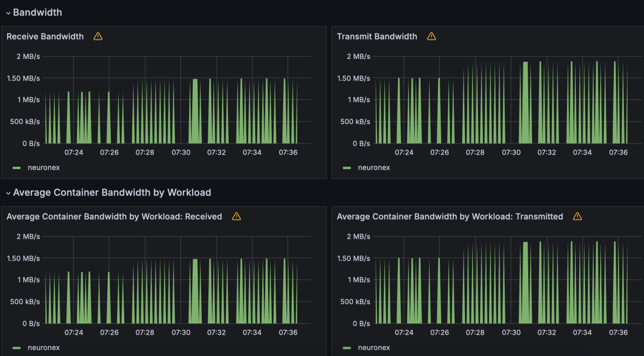Click the Bandwidth row title

click(x=38, y=13)
